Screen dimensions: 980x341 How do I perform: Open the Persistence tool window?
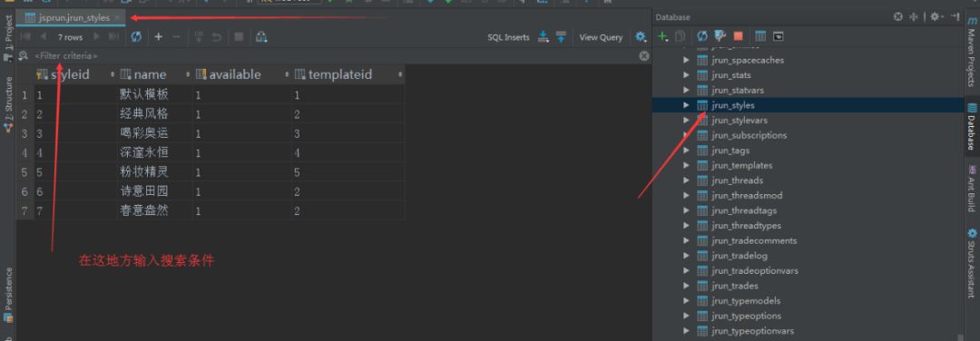8,295
